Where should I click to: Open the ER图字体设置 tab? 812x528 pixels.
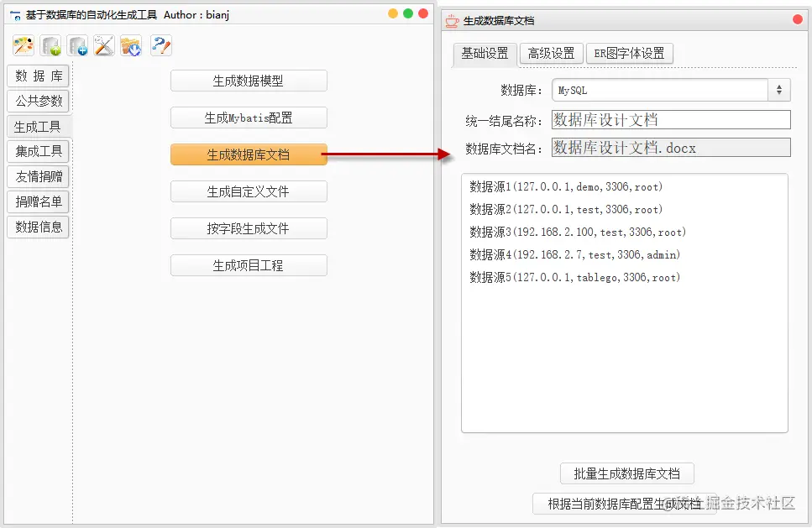pos(629,54)
